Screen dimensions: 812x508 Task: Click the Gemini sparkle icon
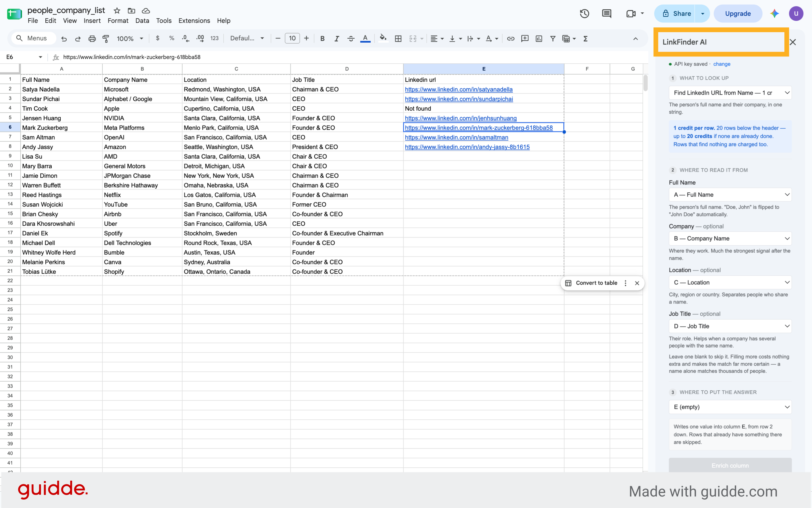click(775, 14)
